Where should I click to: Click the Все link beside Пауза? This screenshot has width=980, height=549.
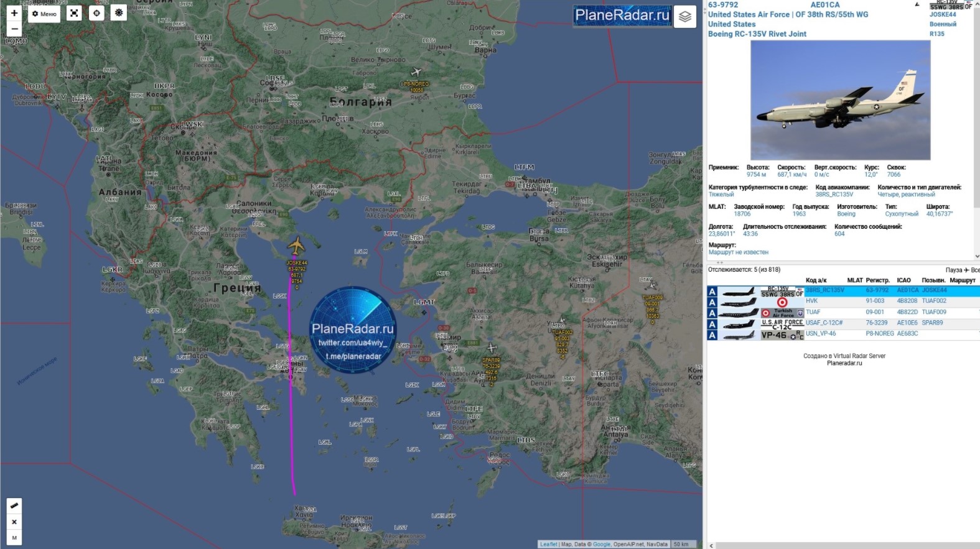[975, 270]
